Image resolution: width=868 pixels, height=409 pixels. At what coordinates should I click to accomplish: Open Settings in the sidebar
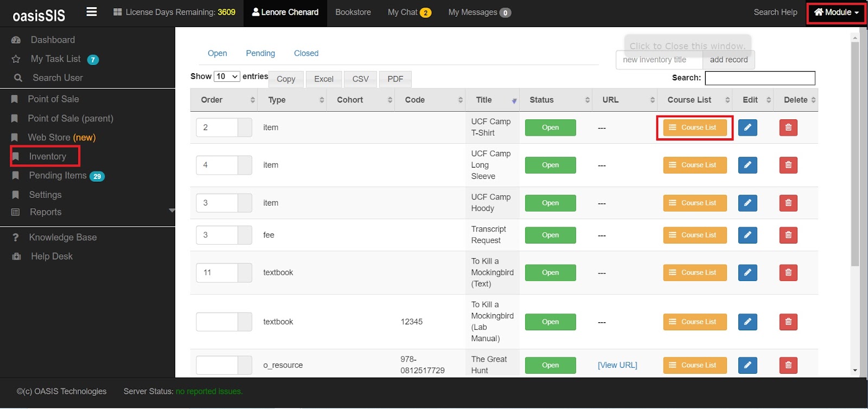[x=45, y=195]
